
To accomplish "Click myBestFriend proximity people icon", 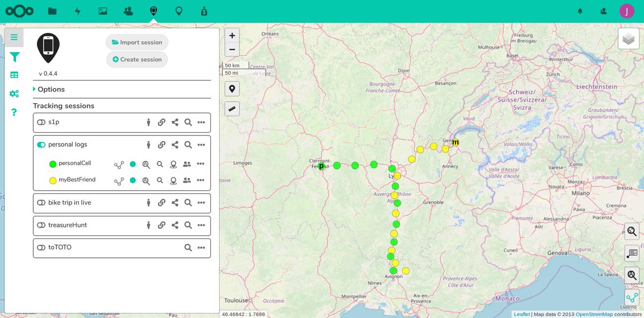I will coord(187,180).
